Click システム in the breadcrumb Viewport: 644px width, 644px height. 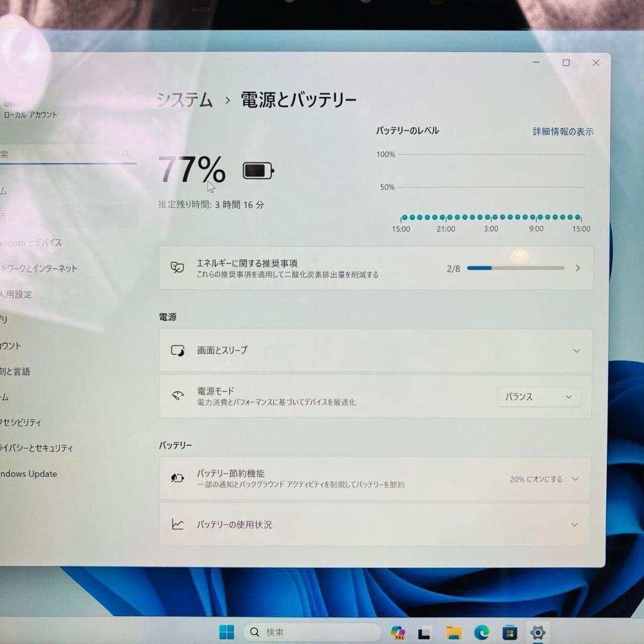pos(185,101)
